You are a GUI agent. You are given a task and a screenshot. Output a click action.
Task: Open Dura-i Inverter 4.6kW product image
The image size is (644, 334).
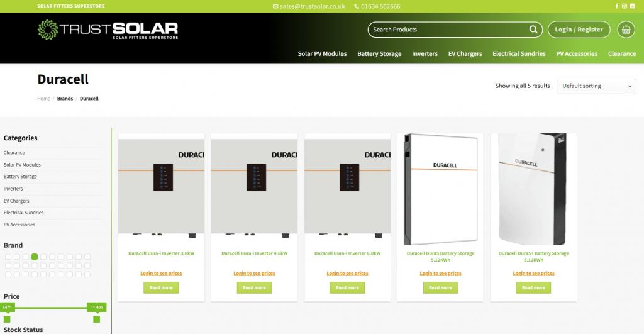tap(254, 189)
